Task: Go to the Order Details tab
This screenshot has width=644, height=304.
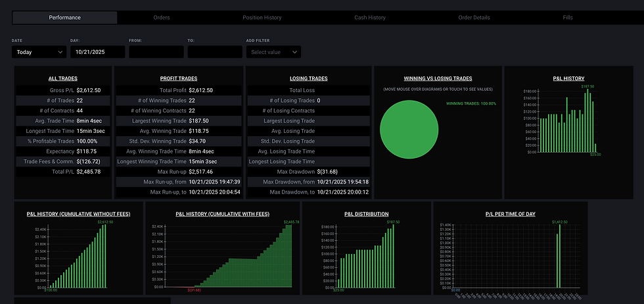Action: coord(474,18)
